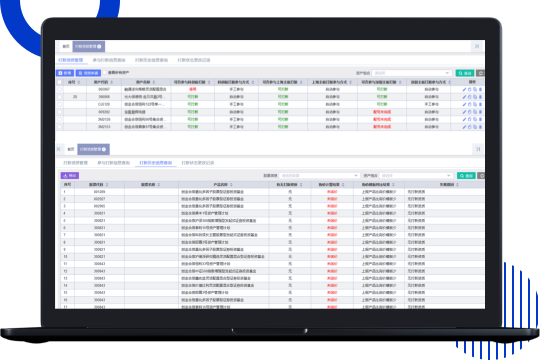
Task: Click the purple 导出 button
Action: (x=70, y=176)
